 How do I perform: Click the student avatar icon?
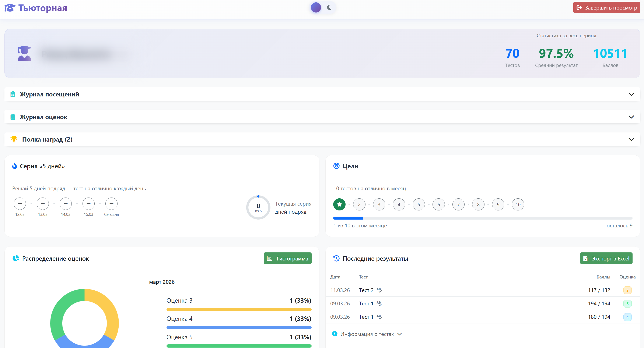[x=24, y=53]
